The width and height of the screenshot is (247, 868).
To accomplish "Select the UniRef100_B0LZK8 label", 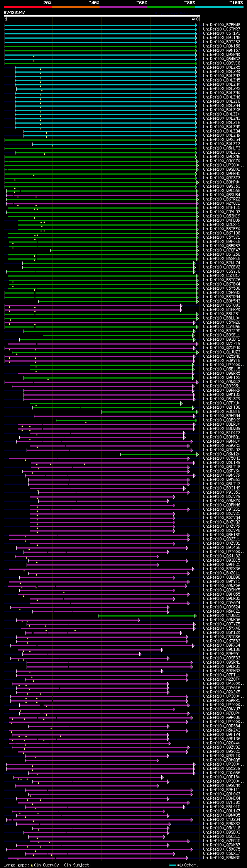I will click(222, 110).
